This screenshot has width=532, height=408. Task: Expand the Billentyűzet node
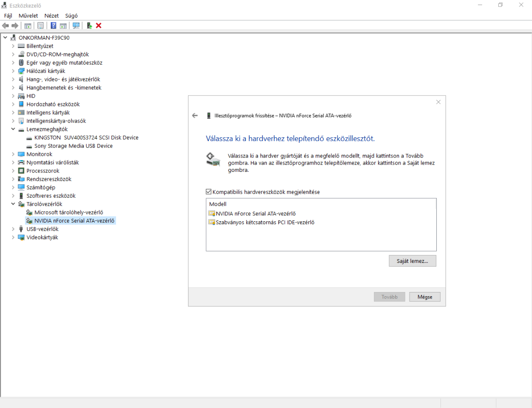point(13,46)
